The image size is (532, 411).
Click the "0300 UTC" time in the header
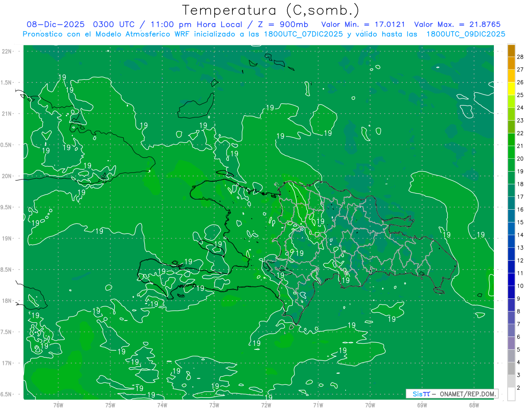pos(114,24)
